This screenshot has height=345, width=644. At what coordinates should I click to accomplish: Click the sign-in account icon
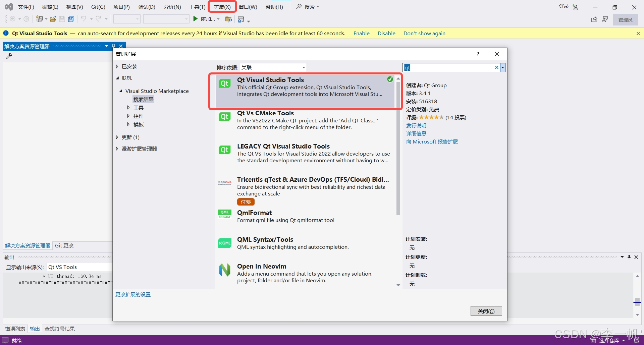(575, 7)
